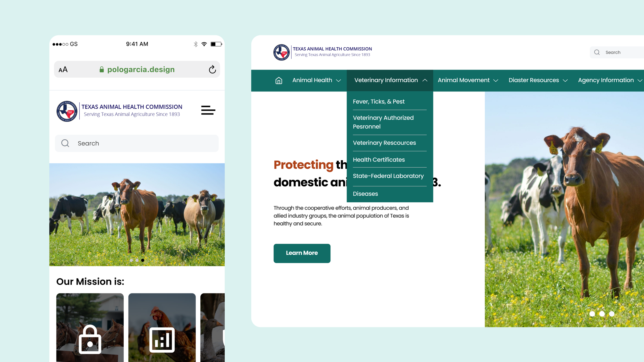Tap the AA text size control

[63, 70]
